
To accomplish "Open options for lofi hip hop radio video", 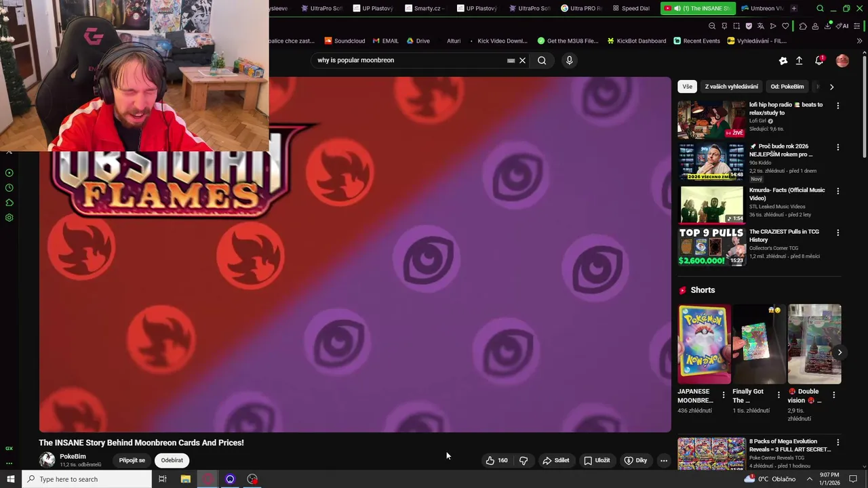I will pos(837,106).
